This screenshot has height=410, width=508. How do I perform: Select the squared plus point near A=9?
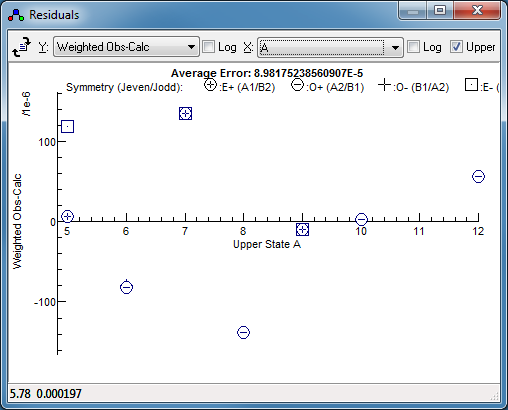302,230
